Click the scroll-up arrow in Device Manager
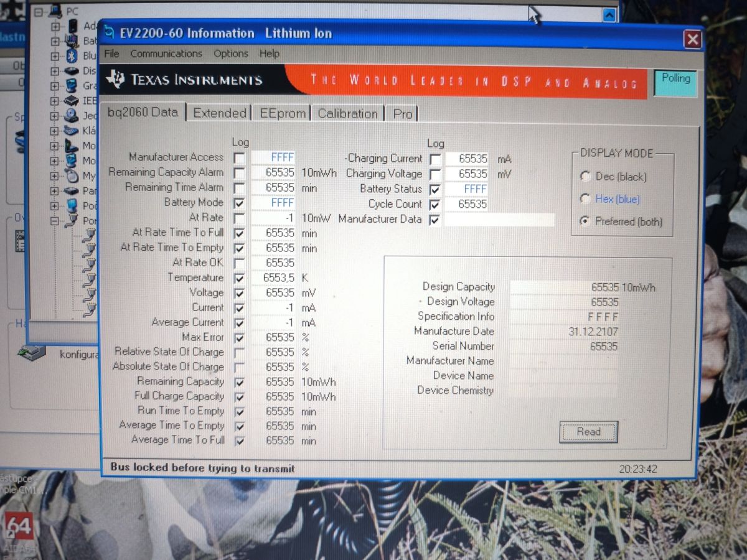The image size is (747, 560). [609, 16]
